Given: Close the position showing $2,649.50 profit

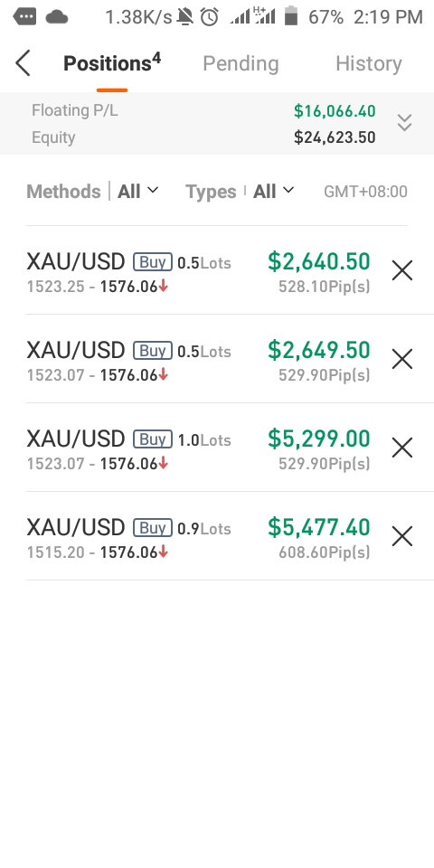Looking at the screenshot, I should click(402, 359).
